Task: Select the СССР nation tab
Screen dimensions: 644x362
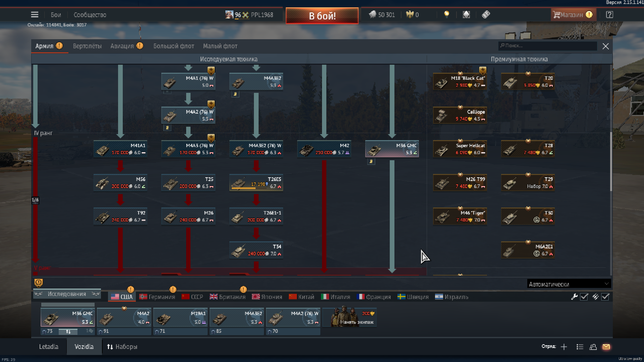Action: (192, 297)
